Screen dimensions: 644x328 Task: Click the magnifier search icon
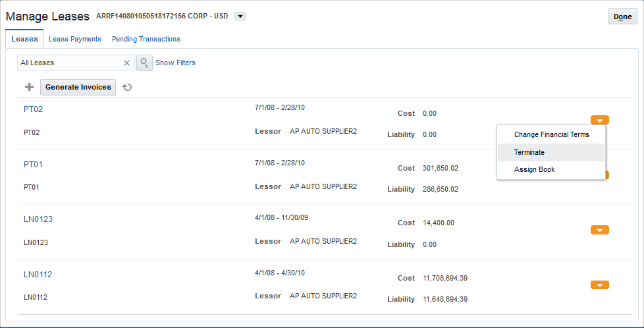(x=144, y=63)
